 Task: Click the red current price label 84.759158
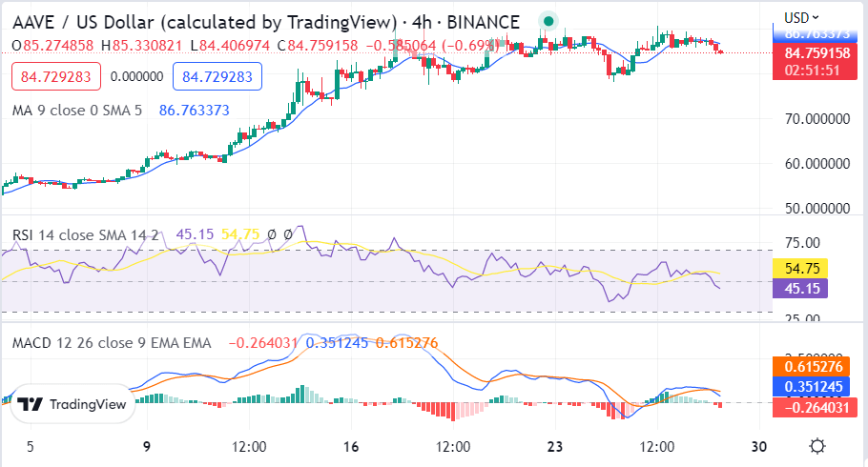pos(817,53)
